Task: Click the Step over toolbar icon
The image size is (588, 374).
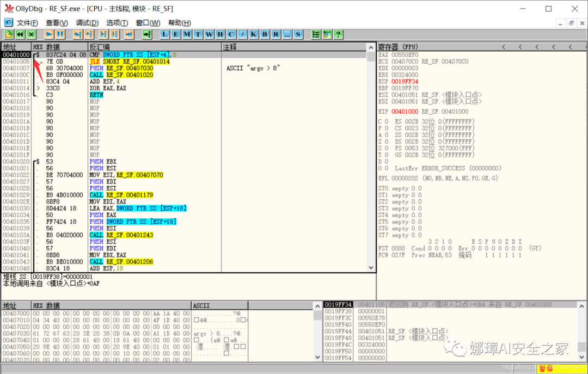Action: click(x=89, y=34)
